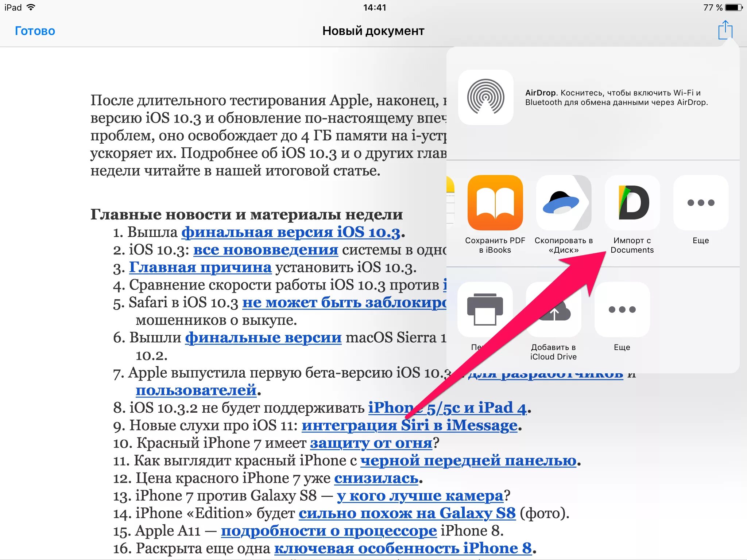Image resolution: width=747 pixels, height=560 pixels.
Task: Tap the 77 % battery percentage
Action: (713, 7)
